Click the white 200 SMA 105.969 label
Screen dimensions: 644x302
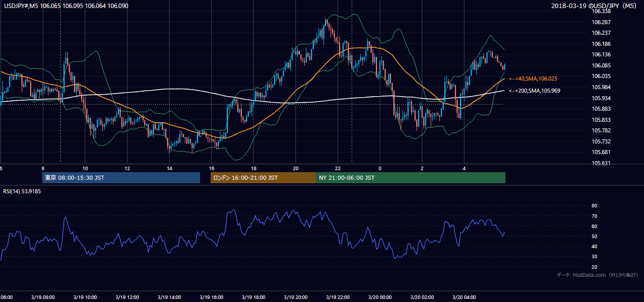(x=535, y=91)
